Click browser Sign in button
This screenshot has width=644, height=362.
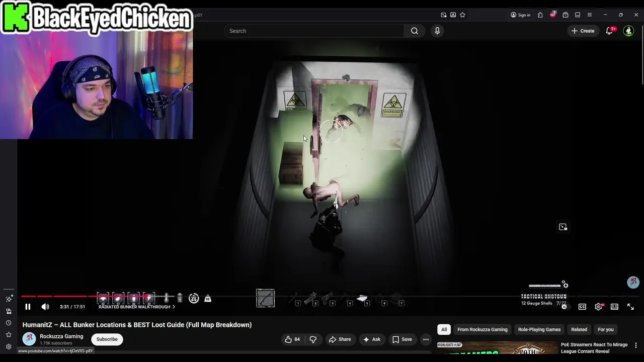click(x=520, y=15)
